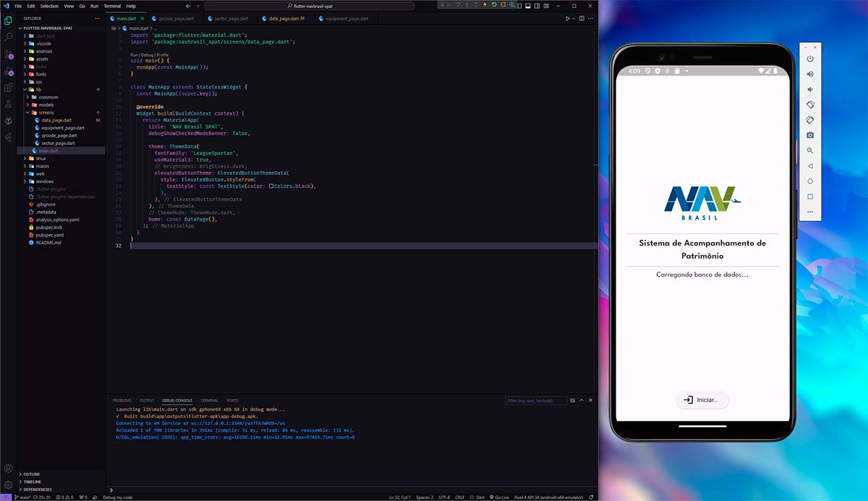The width and height of the screenshot is (868, 501).
Task: Expand the OUTLINE section
Action: 31,474
